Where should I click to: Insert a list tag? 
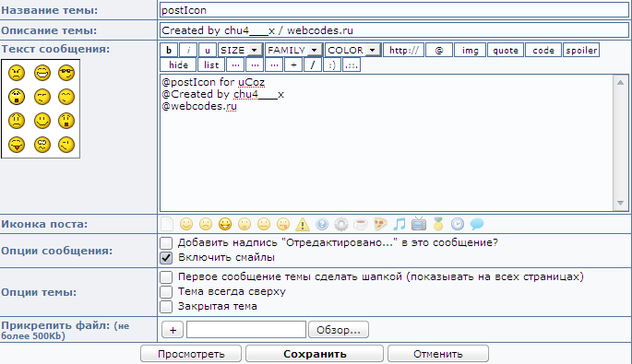pyautogui.click(x=211, y=65)
